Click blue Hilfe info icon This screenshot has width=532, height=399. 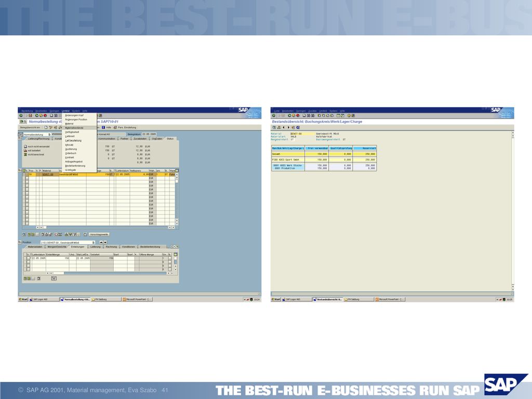coord(103,128)
